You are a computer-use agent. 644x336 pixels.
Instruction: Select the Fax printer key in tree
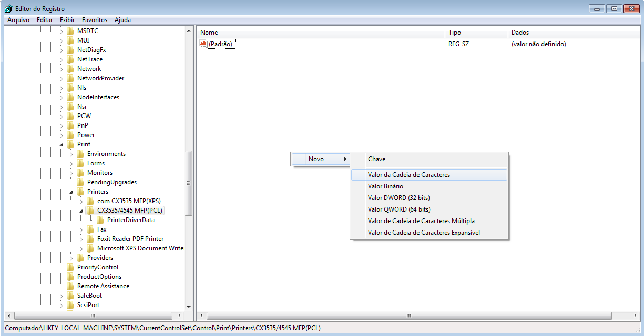click(x=101, y=229)
